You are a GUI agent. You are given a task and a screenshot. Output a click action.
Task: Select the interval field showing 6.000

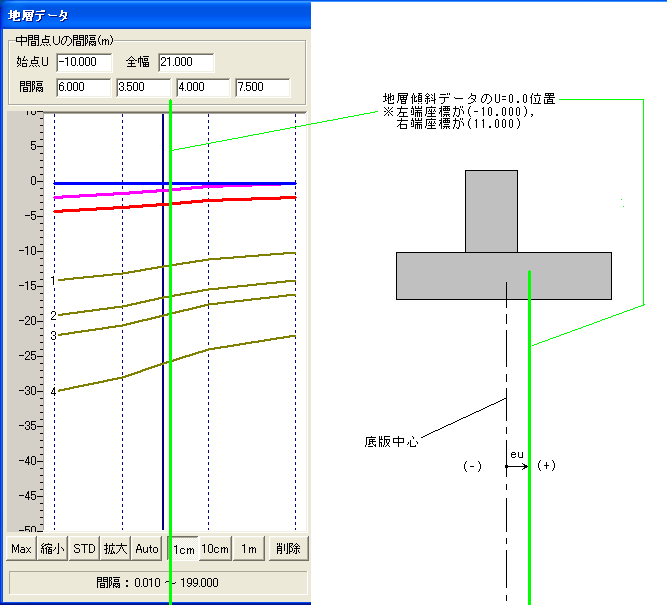point(83,87)
